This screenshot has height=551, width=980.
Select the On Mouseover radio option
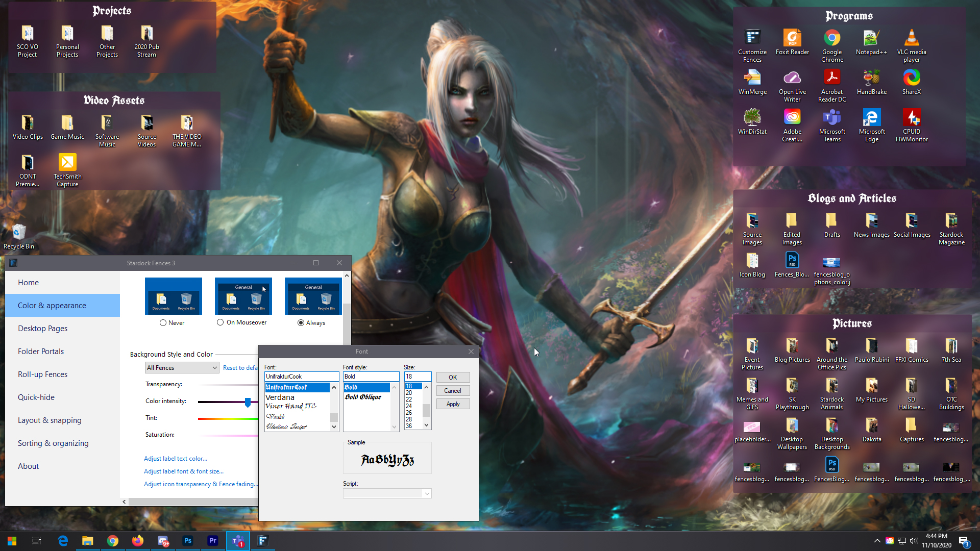[x=242, y=322]
